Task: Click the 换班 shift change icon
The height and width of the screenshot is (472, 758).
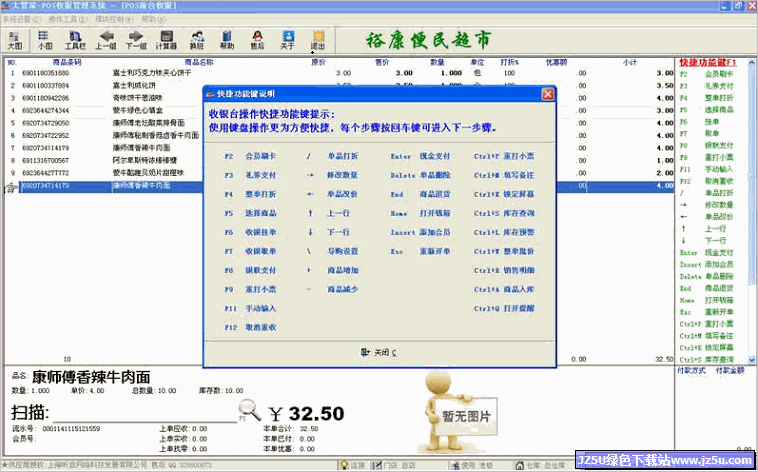Action: click(x=196, y=41)
